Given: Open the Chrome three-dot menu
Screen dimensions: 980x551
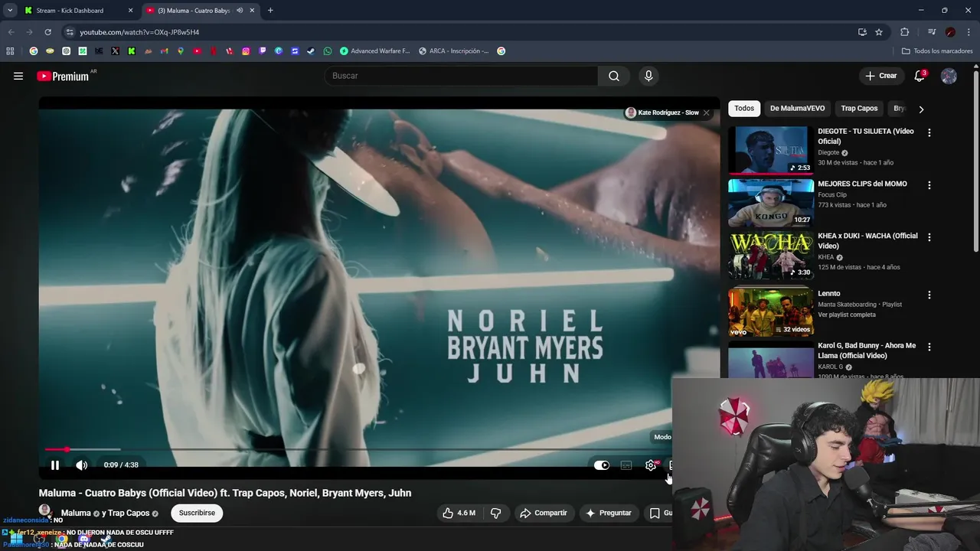Looking at the screenshot, I should (969, 32).
